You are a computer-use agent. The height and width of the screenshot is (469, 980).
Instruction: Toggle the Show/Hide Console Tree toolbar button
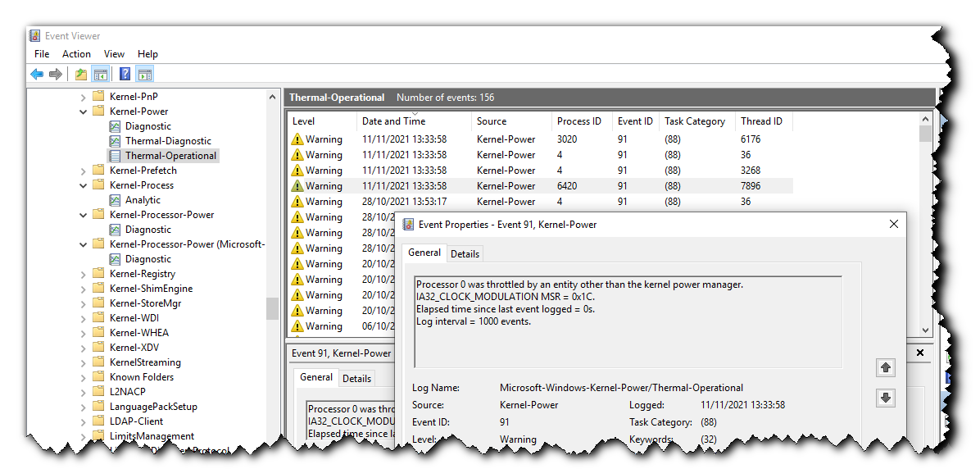pyautogui.click(x=100, y=75)
